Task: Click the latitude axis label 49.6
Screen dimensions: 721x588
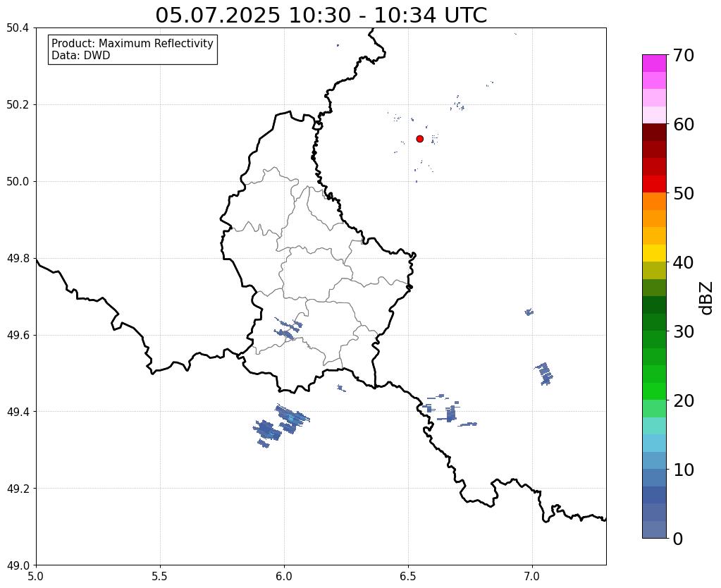Action: click(x=18, y=335)
